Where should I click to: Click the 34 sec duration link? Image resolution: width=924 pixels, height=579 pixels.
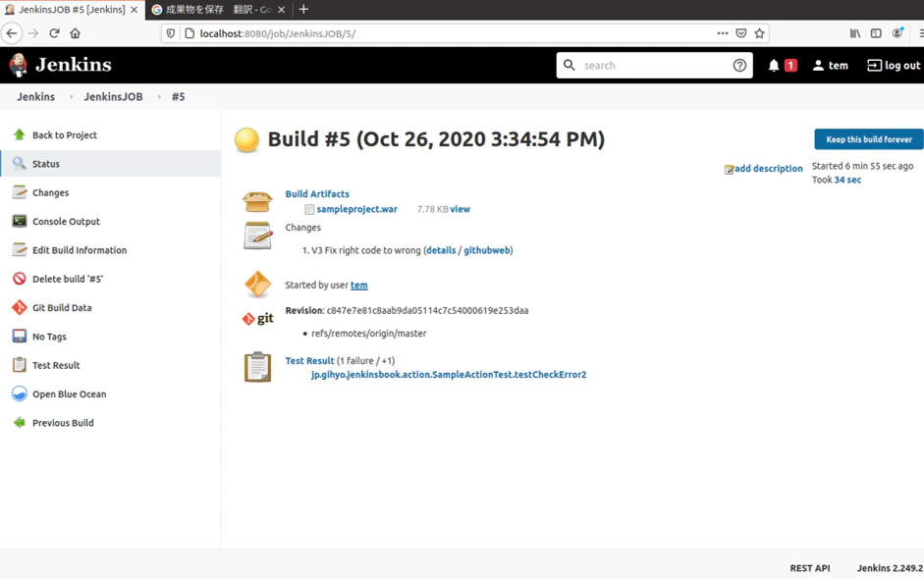pos(847,180)
